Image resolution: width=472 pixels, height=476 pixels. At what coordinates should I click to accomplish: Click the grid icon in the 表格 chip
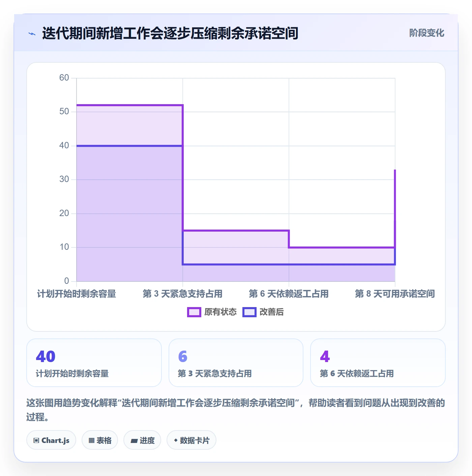pyautogui.click(x=91, y=441)
